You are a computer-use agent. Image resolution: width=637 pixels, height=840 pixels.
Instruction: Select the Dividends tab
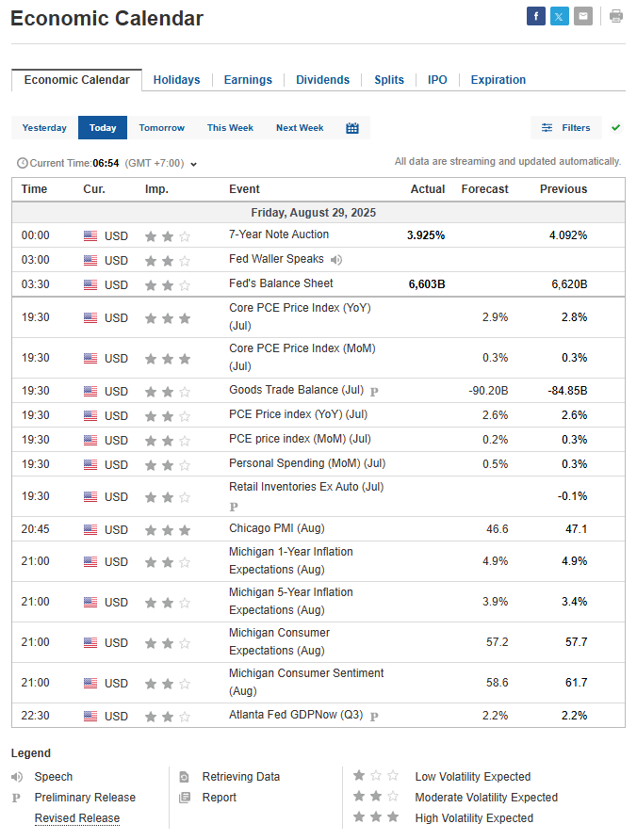tap(322, 80)
